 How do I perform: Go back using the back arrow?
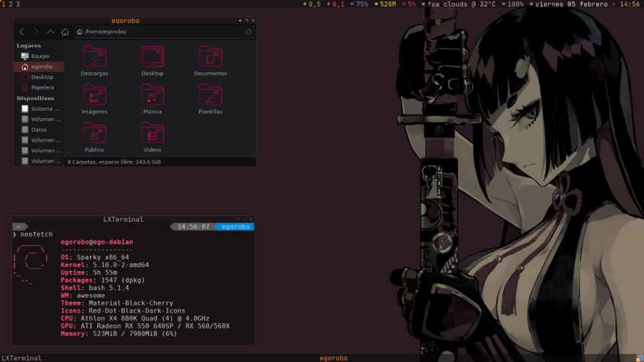pyautogui.click(x=22, y=32)
